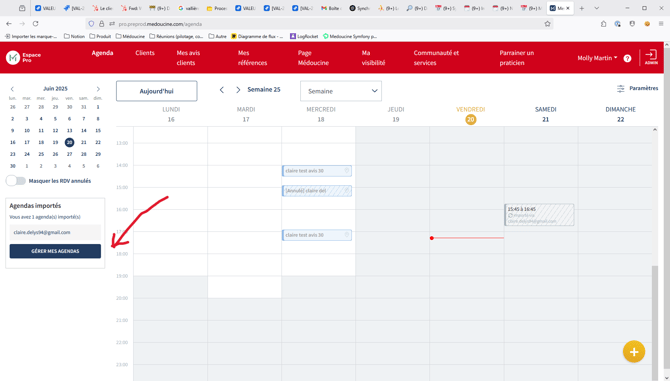Click VENDREDI 20 column header

point(470,115)
